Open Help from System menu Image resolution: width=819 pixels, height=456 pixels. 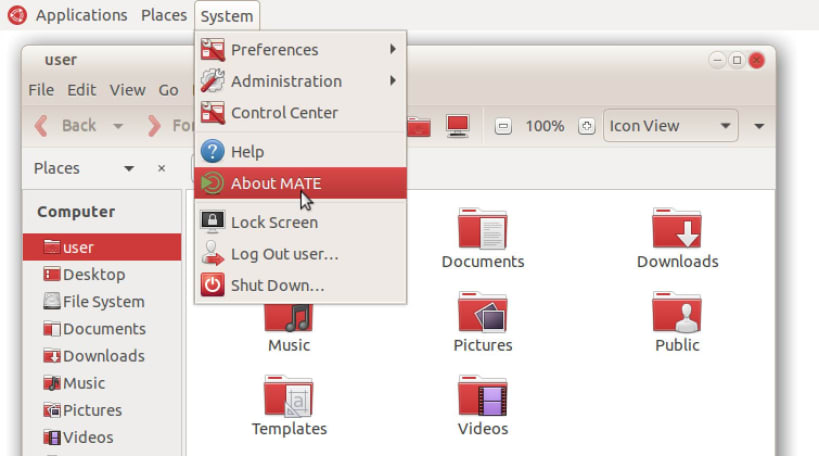pos(300,151)
